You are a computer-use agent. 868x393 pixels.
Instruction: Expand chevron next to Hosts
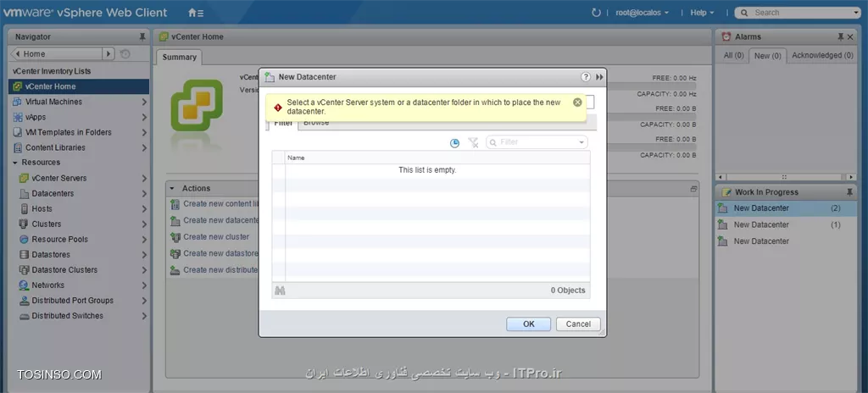[x=144, y=208]
